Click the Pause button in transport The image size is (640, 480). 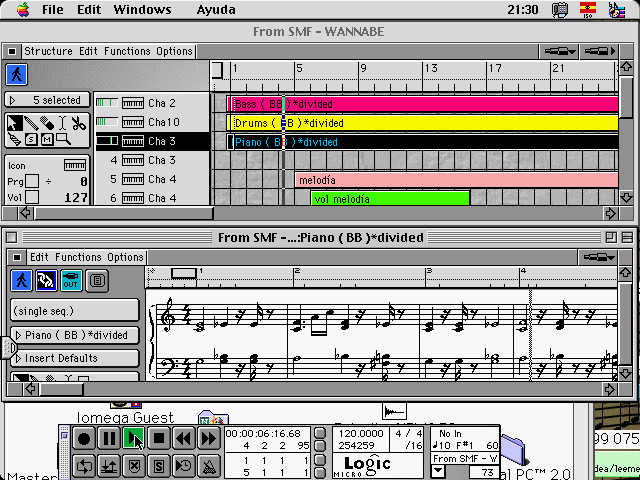click(109, 439)
